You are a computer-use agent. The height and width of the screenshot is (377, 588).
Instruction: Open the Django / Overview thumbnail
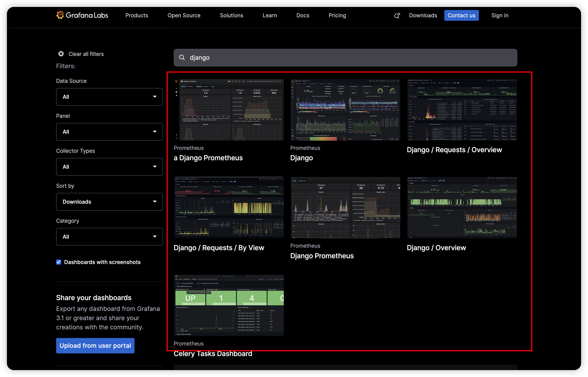462,208
